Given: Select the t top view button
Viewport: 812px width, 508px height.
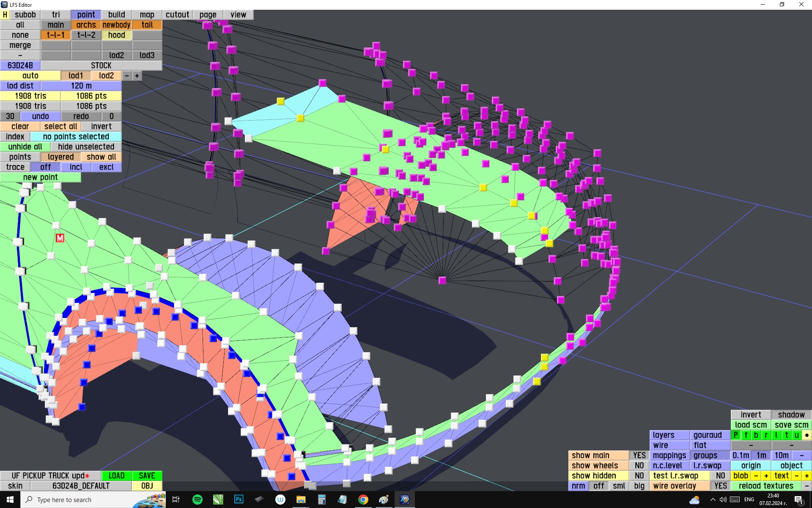Looking at the screenshot, I should pos(787,435).
